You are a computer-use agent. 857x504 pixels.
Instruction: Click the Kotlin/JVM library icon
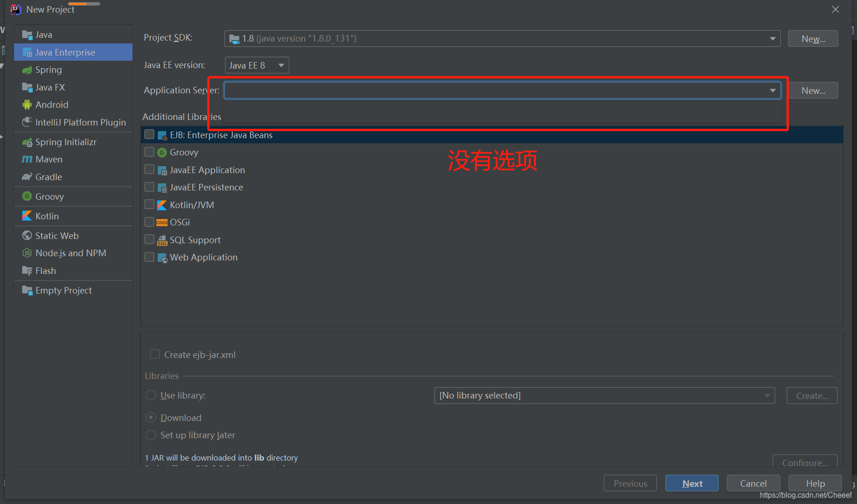[162, 205]
